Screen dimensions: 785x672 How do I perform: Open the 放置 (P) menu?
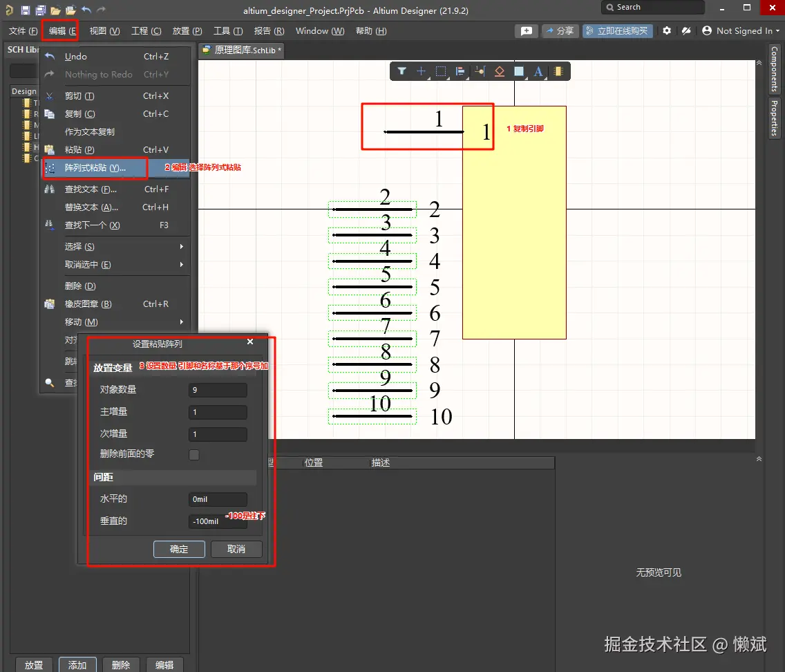[187, 31]
